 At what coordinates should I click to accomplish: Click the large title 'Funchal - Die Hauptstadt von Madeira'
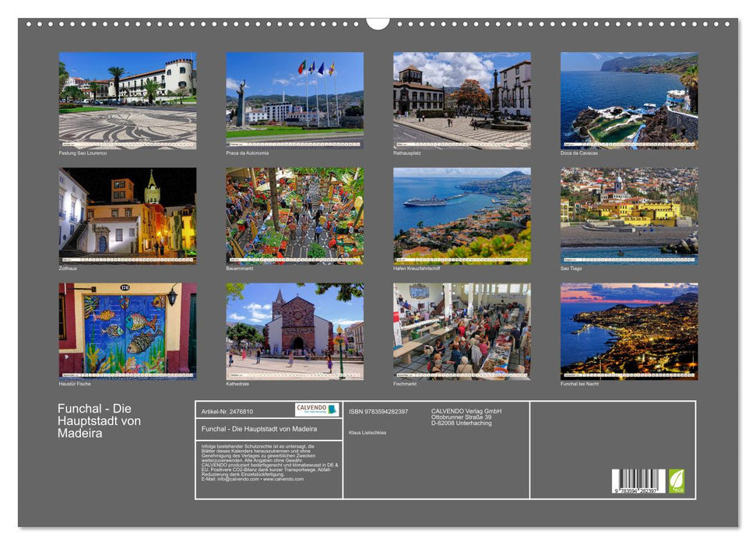(100, 421)
